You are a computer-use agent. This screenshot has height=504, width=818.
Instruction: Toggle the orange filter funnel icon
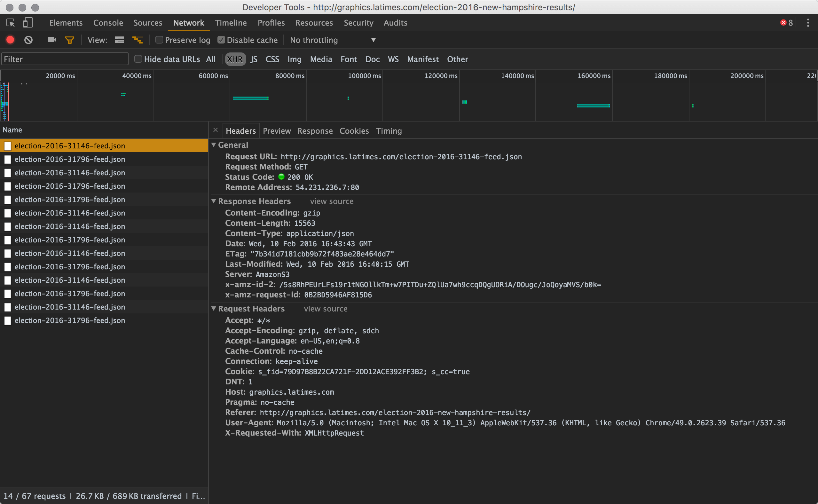69,40
